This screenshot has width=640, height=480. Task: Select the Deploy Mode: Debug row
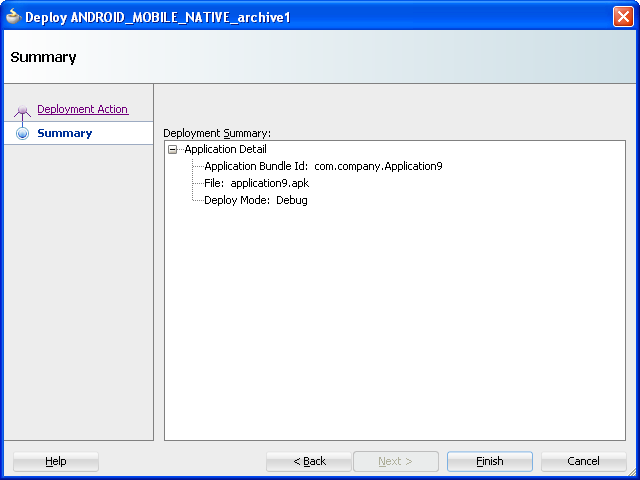(256, 200)
